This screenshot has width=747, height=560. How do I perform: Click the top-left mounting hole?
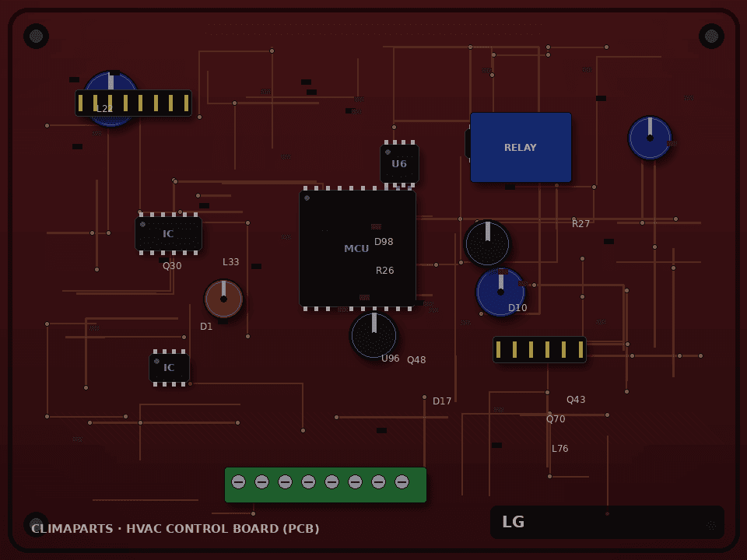(37, 36)
